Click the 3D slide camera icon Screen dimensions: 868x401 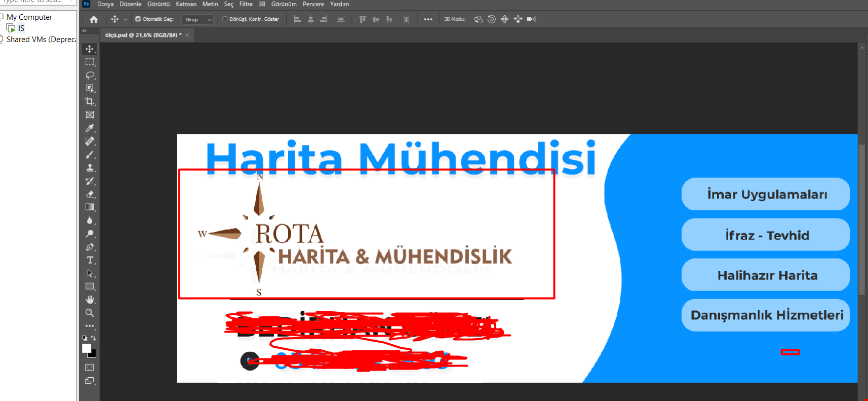[x=518, y=19]
